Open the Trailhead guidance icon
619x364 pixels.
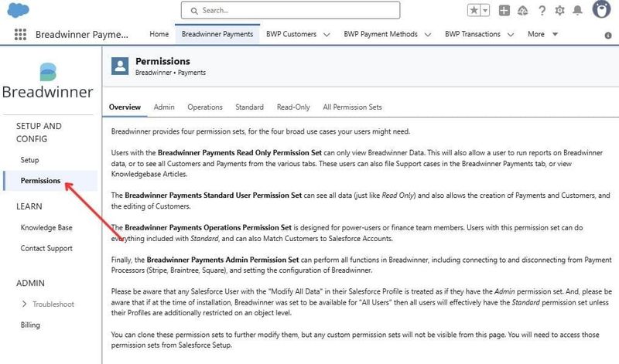[x=523, y=11]
